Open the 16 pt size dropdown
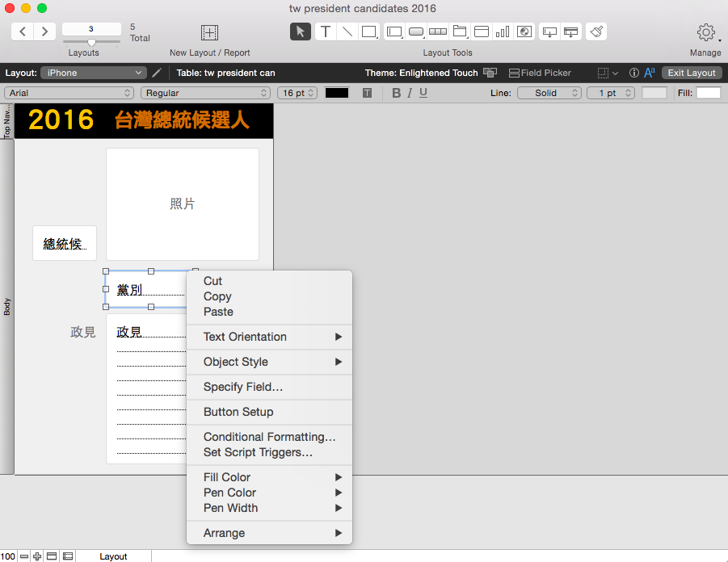 pyautogui.click(x=297, y=93)
